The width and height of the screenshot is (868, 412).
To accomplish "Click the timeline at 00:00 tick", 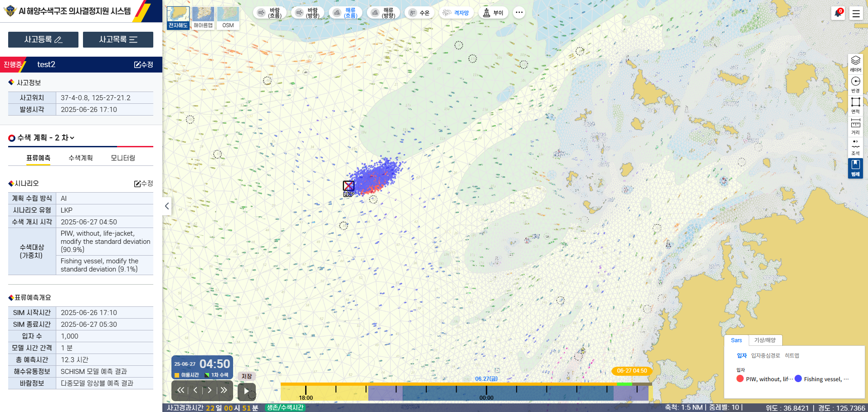I will click(x=486, y=390).
